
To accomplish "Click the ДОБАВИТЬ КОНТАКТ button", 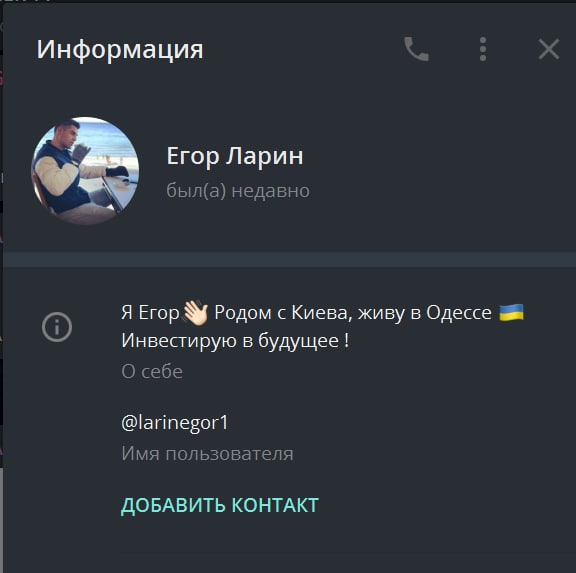I will click(x=220, y=505).
